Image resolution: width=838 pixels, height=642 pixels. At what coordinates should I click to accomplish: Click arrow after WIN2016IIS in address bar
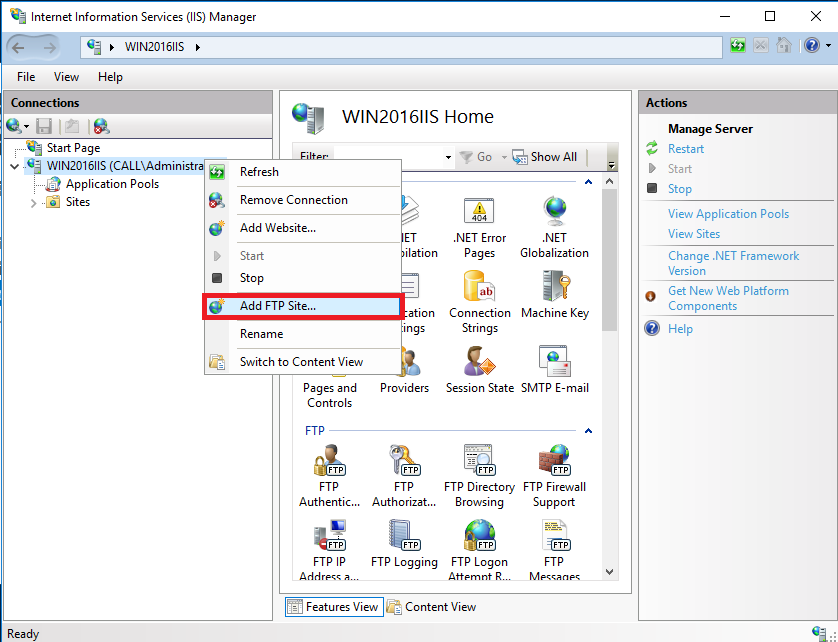pos(198,47)
